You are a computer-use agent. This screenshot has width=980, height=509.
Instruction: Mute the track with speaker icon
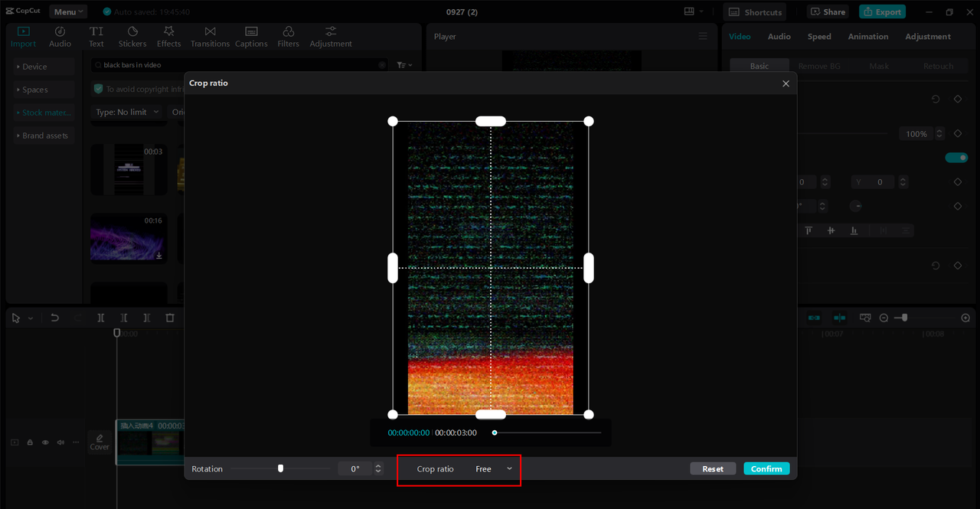pyautogui.click(x=60, y=442)
